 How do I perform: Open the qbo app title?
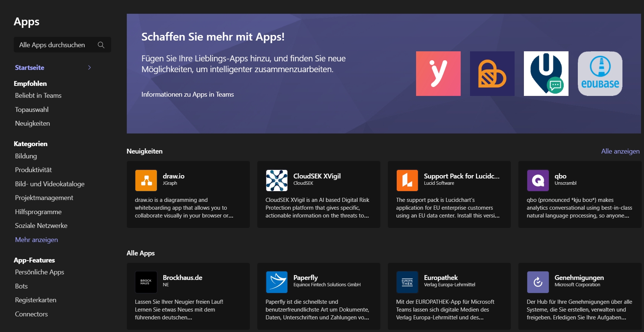tap(560, 176)
